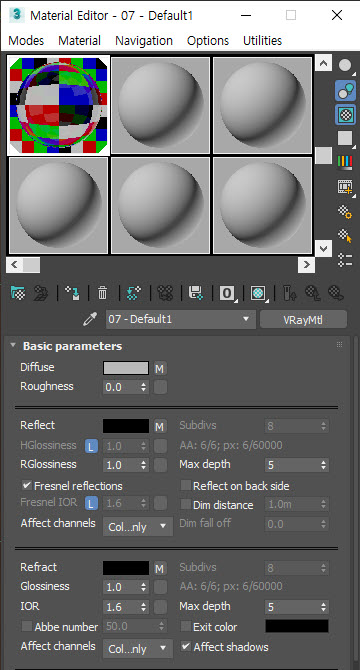Toggle the L lock beside Fresnel IOR
The image size is (360, 670).
pos(91,503)
